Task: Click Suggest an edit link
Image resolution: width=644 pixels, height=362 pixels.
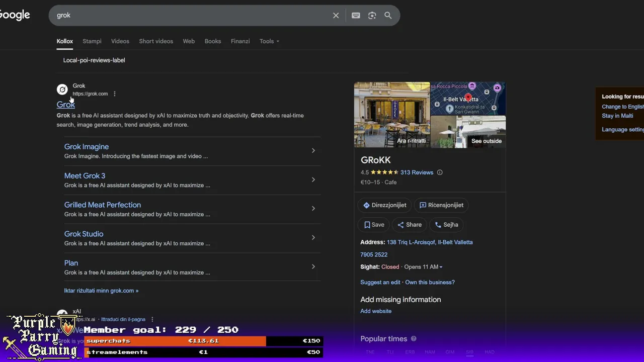Action: pos(380,283)
